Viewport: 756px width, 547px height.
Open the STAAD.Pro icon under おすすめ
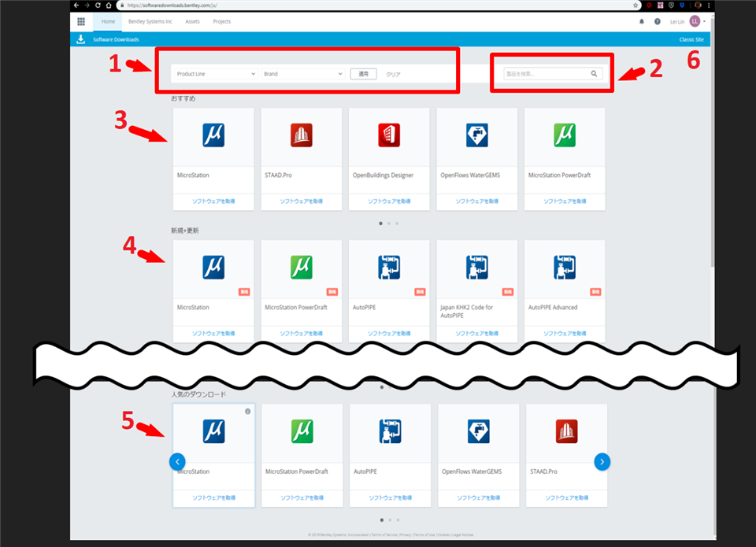[302, 135]
